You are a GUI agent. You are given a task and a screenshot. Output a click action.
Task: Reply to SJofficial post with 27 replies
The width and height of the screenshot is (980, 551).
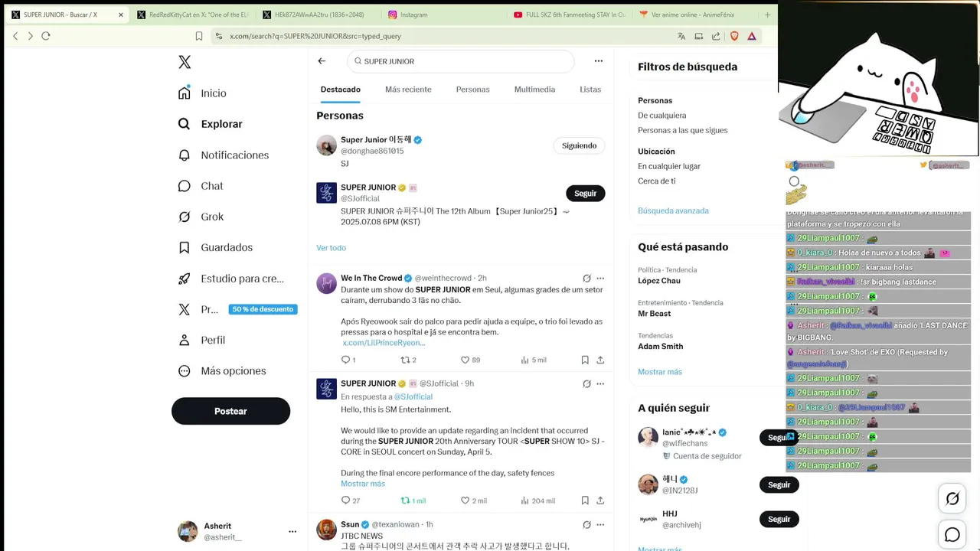click(x=345, y=500)
